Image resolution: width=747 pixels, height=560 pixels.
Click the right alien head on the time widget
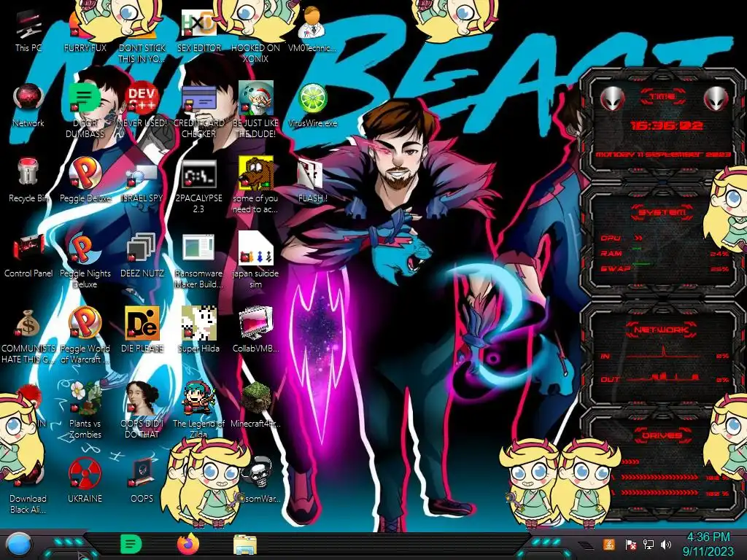point(716,98)
